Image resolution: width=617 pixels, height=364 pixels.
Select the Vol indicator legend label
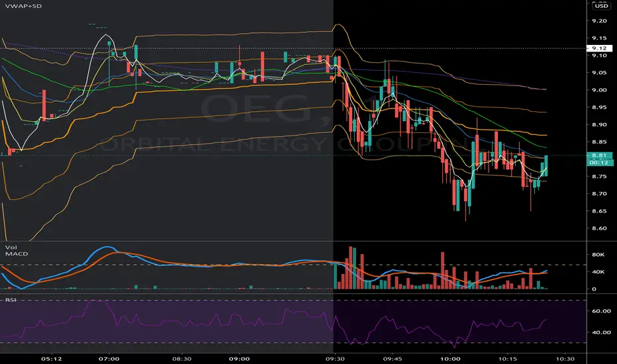click(11, 247)
